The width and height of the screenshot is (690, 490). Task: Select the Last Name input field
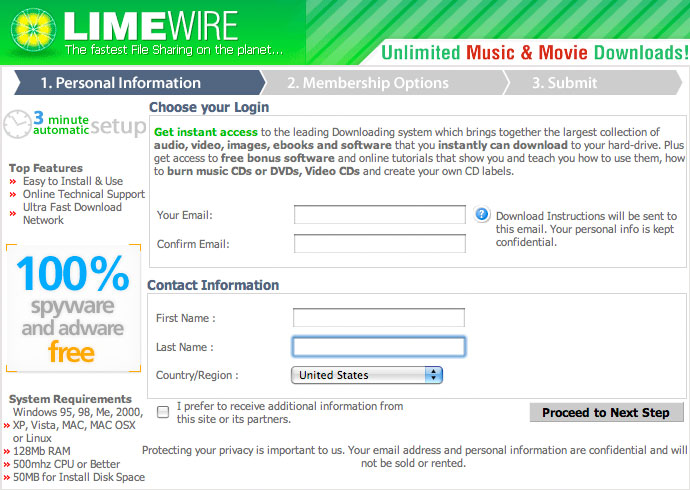(x=379, y=347)
